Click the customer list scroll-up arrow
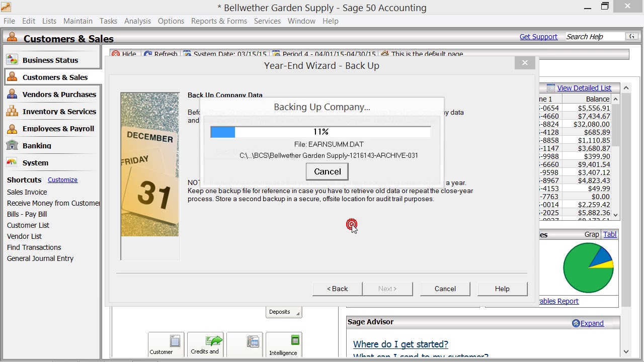The image size is (644, 362). (615, 99)
